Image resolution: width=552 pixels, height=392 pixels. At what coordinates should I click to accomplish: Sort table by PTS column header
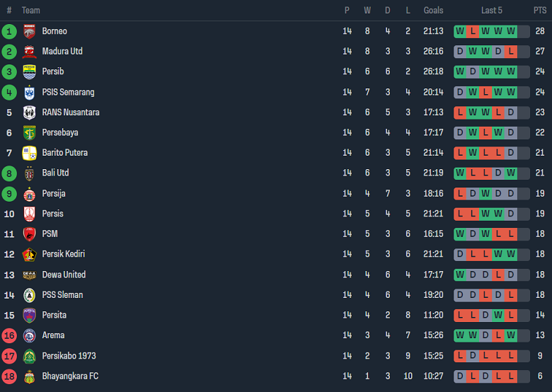click(540, 11)
